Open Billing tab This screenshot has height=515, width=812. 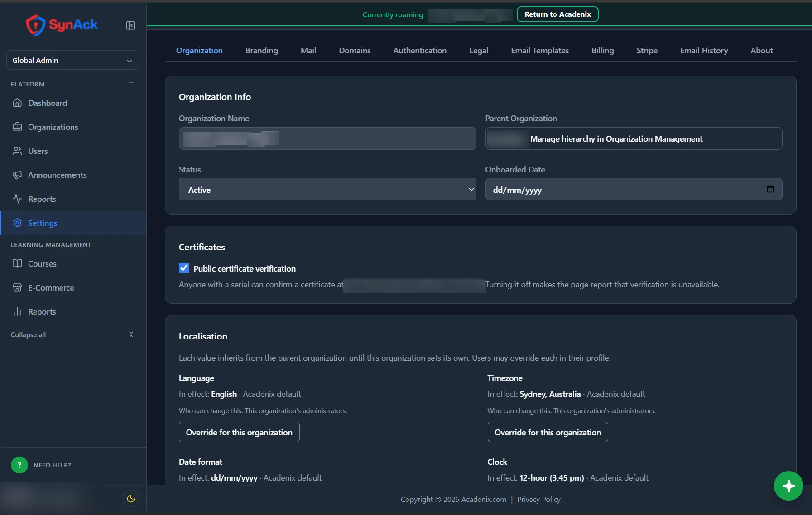pos(602,51)
